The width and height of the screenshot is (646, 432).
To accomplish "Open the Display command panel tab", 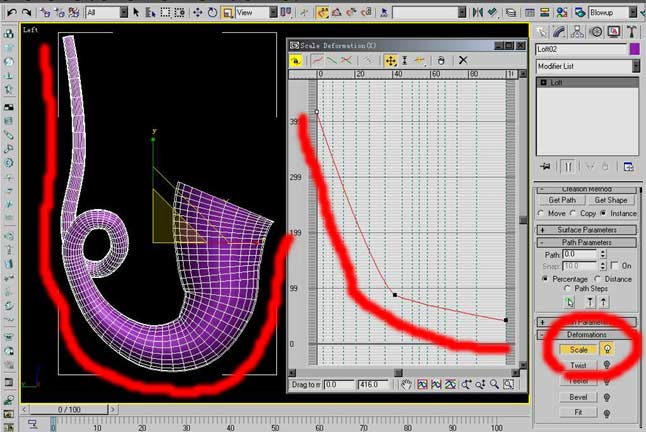I will 614,32.
